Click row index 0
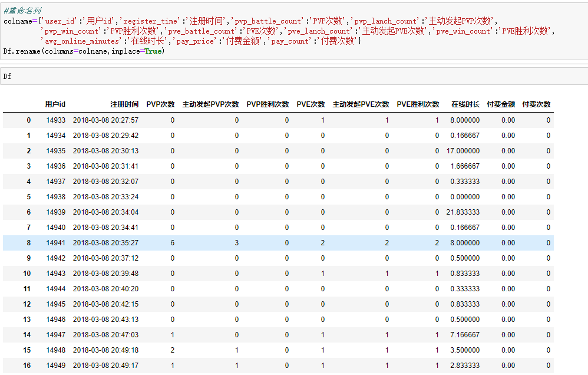Screen dimensions: 588x375 tap(29, 120)
